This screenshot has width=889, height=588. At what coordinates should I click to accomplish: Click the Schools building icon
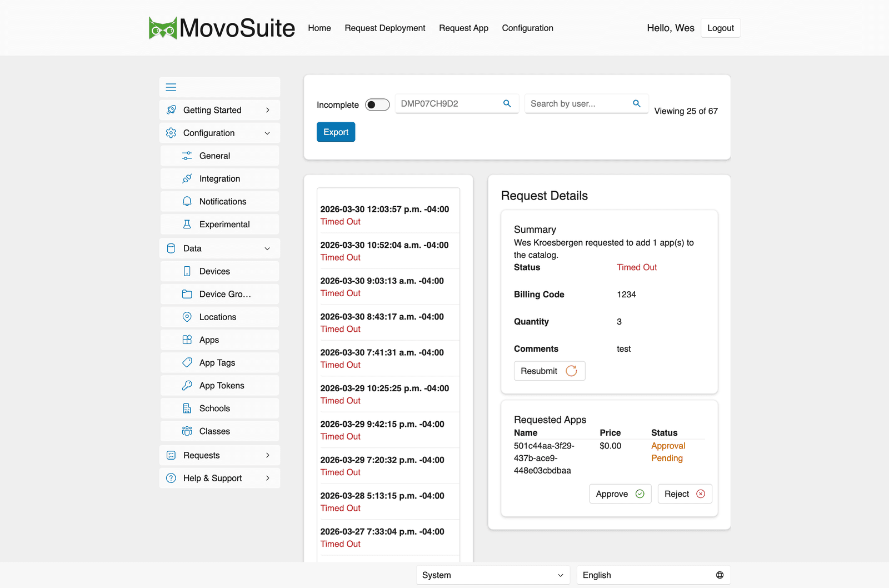click(x=187, y=408)
